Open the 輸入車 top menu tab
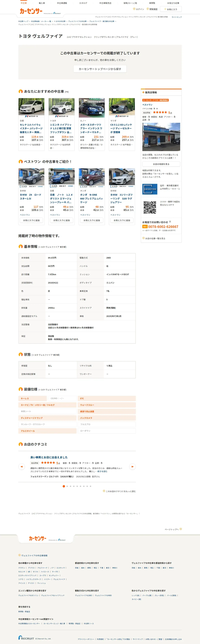200x644 pixels. click(42, 3)
